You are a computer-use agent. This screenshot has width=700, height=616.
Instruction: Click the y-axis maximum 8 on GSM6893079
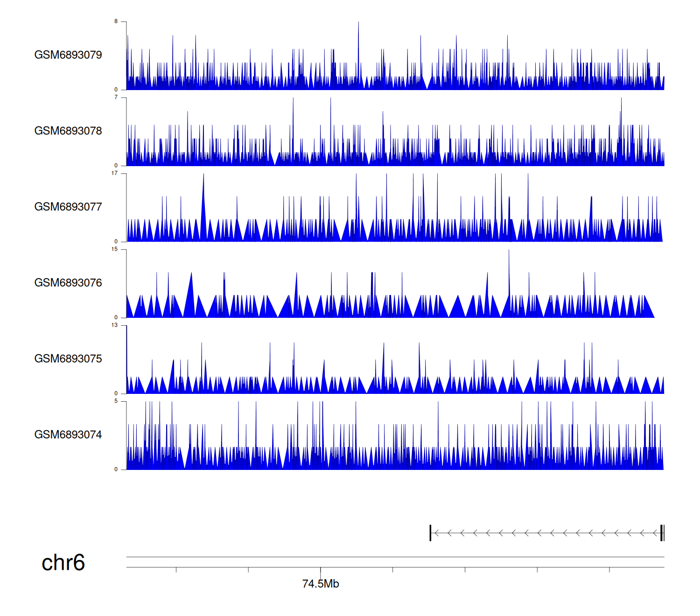pos(116,21)
